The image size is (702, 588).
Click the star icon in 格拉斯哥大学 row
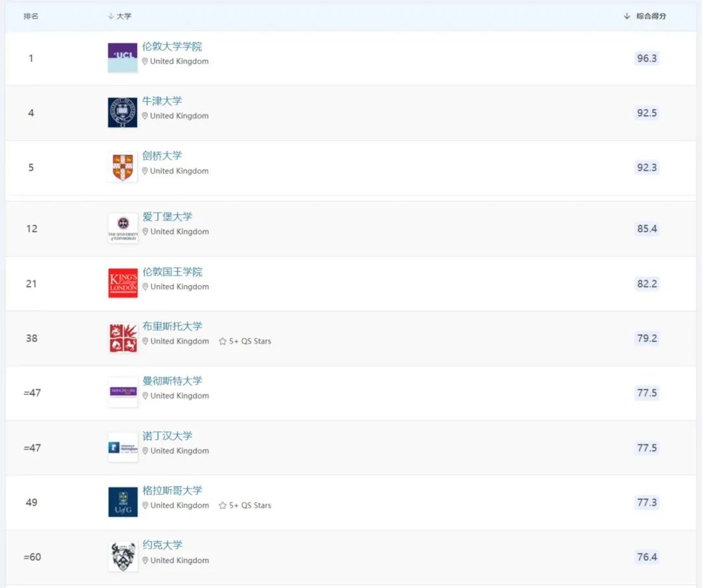click(x=222, y=505)
